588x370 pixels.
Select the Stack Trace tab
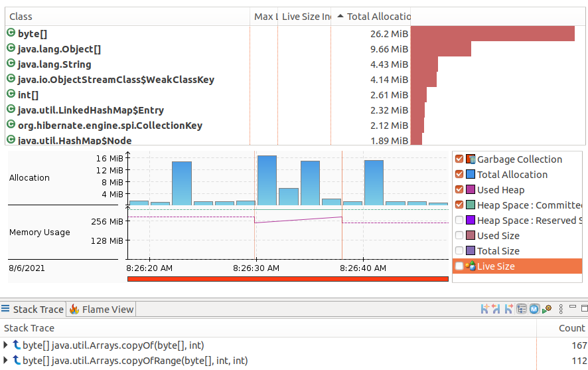pos(33,310)
